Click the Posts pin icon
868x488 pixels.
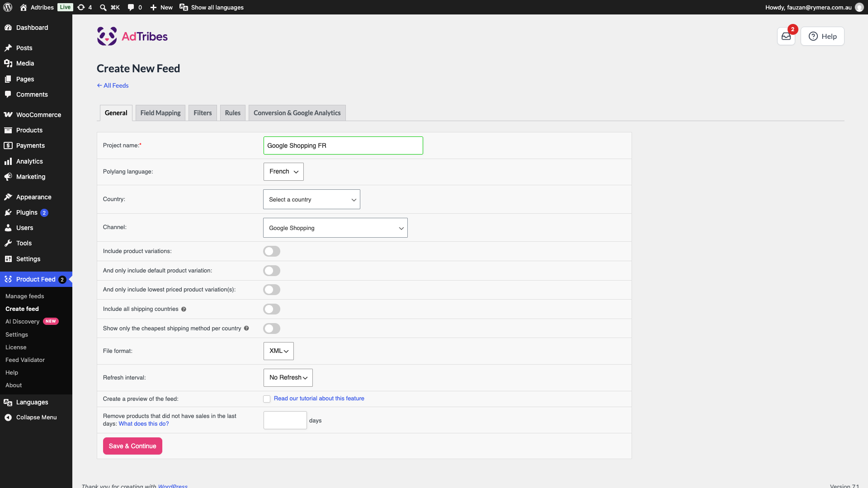click(8, 48)
